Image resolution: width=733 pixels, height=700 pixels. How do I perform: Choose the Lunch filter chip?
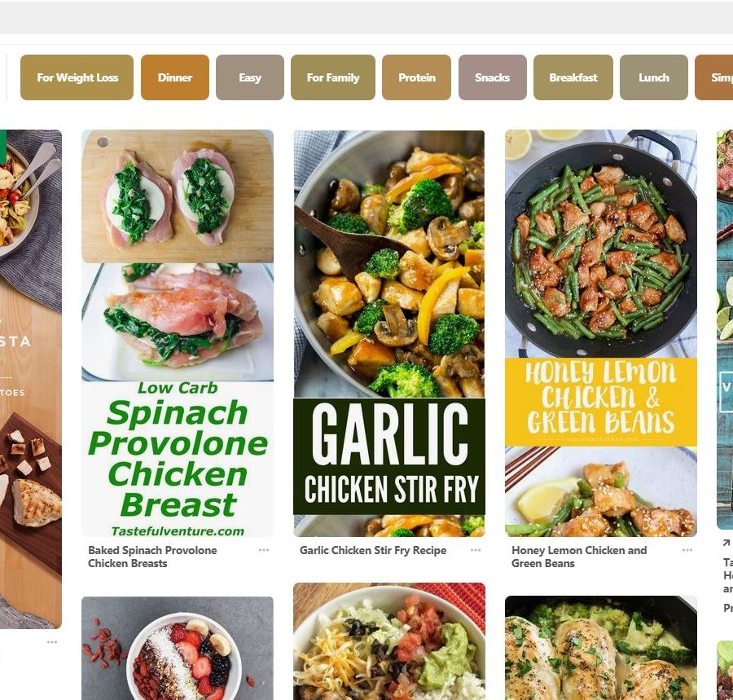tap(653, 77)
